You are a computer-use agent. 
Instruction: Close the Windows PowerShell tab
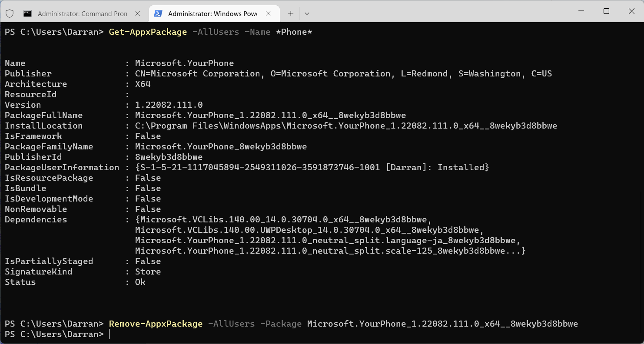(x=269, y=13)
